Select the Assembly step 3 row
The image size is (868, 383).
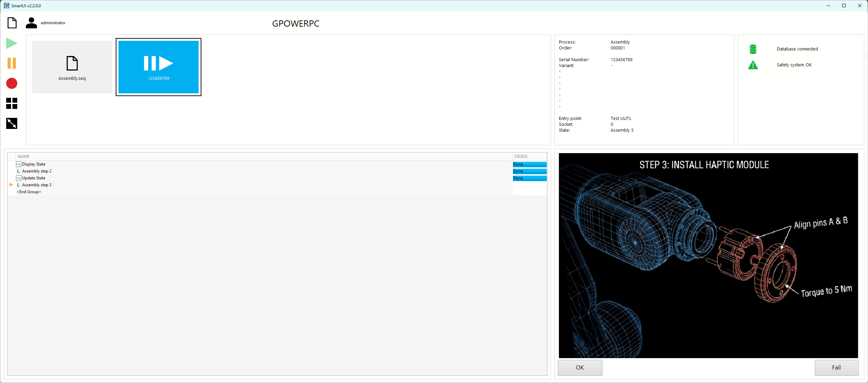click(x=37, y=185)
